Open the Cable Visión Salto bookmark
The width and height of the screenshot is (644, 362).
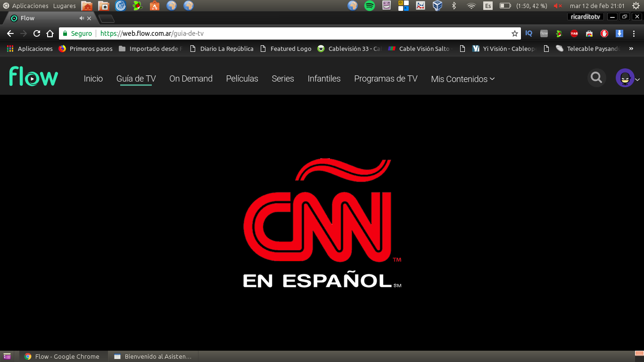pos(420,49)
